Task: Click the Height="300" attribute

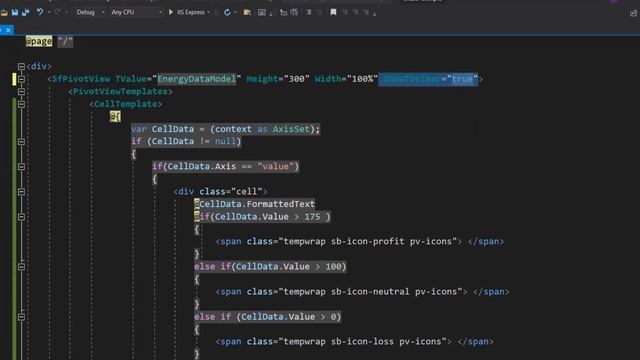Action: pos(278,79)
